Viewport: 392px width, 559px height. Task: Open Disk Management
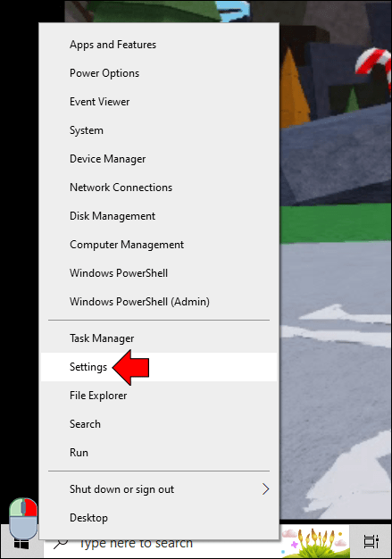(159, 216)
